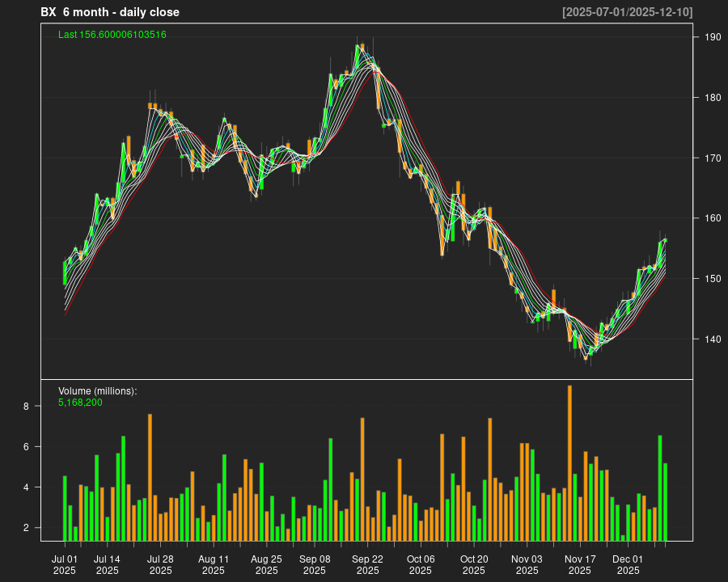Click the 8 tick on volume axis

point(26,407)
